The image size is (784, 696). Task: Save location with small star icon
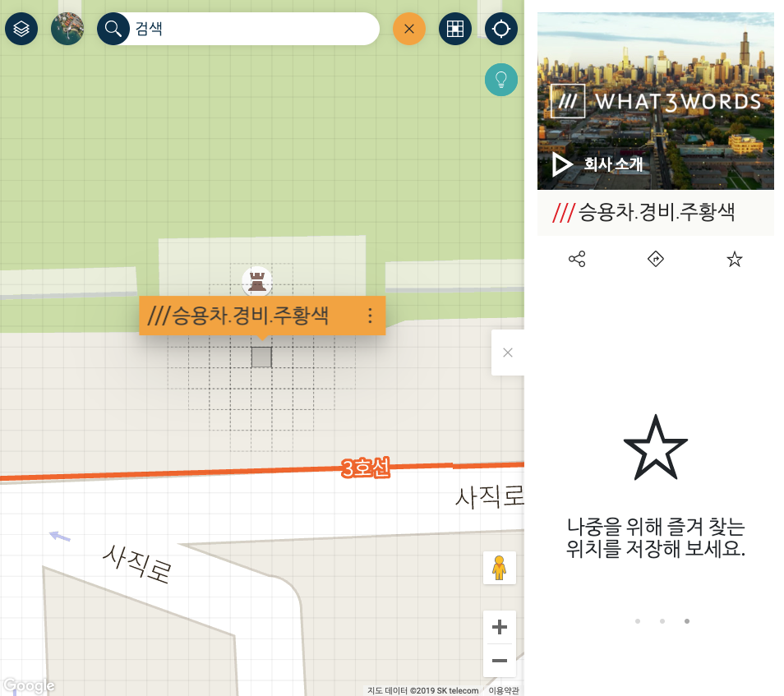(735, 259)
